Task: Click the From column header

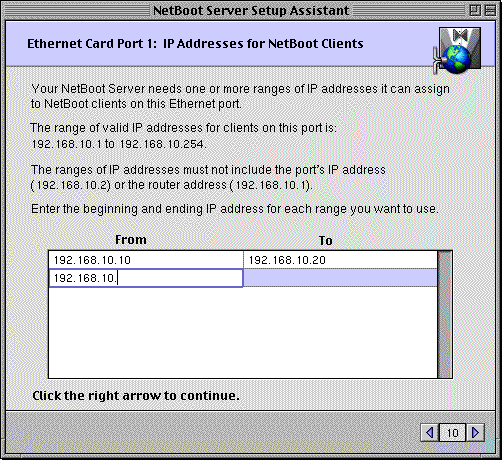Action: coord(131,240)
